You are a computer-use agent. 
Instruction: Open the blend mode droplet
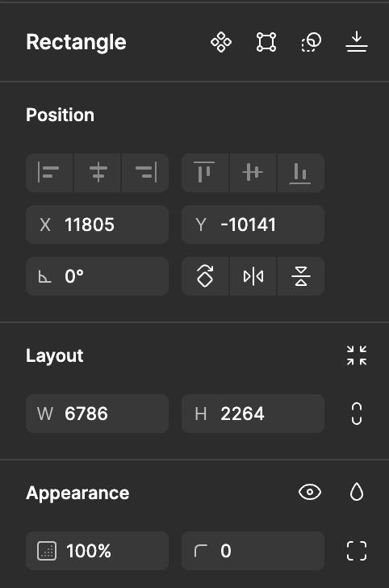point(357,492)
